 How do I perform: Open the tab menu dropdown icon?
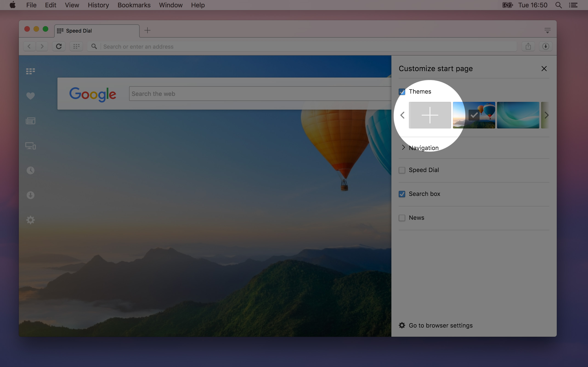[547, 31]
